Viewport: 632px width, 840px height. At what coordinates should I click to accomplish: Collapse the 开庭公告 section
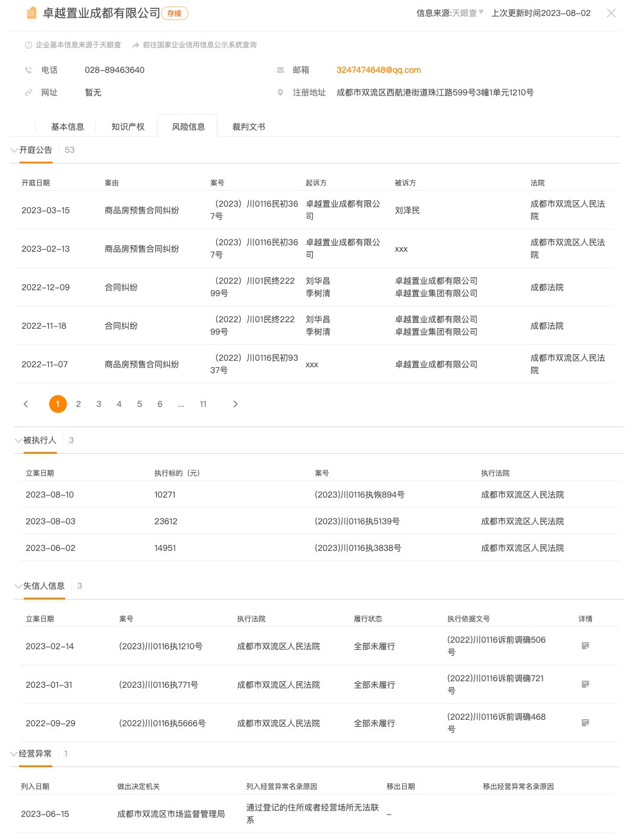[14, 150]
